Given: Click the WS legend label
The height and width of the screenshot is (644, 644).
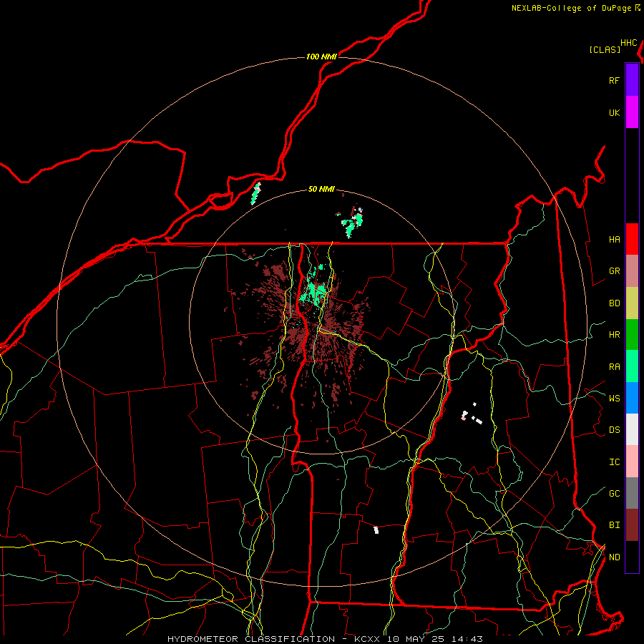Looking at the screenshot, I should click(614, 398).
